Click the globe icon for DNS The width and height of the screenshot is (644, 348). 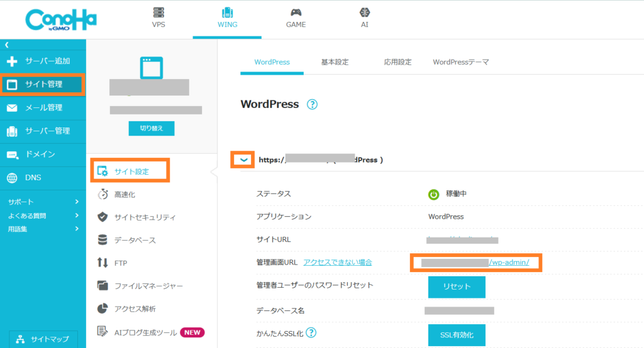[x=12, y=178]
